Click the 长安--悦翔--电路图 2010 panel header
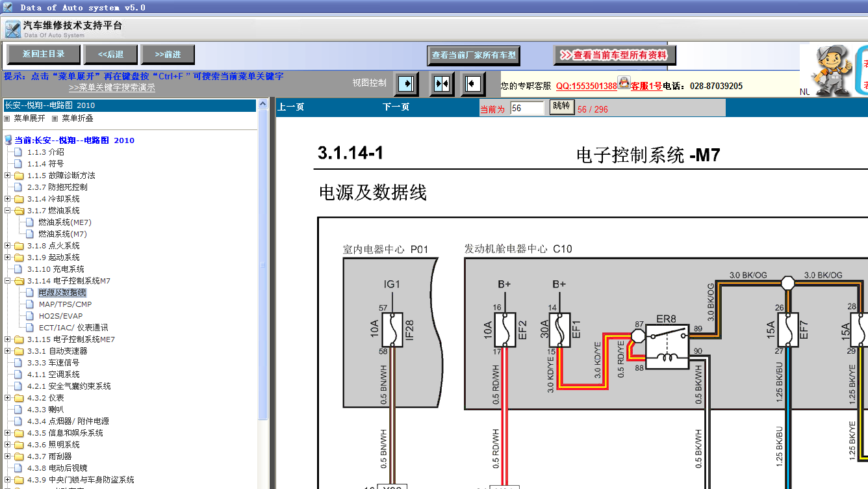 (x=130, y=105)
